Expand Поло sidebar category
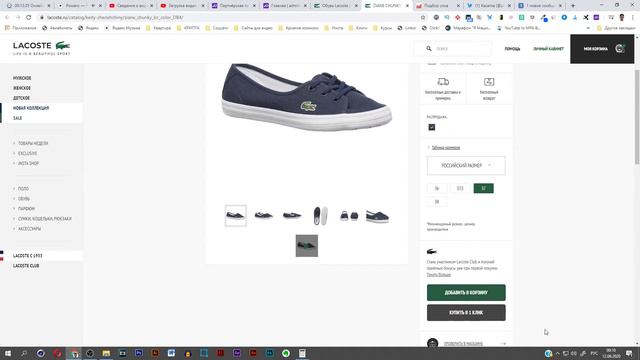640x360 pixels. (x=23, y=189)
